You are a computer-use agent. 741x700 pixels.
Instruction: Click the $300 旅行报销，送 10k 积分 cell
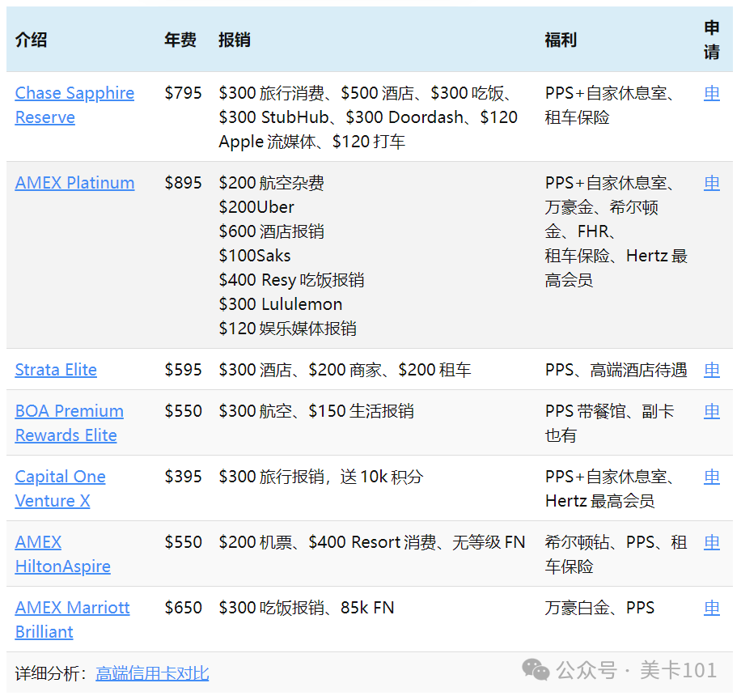(x=321, y=477)
